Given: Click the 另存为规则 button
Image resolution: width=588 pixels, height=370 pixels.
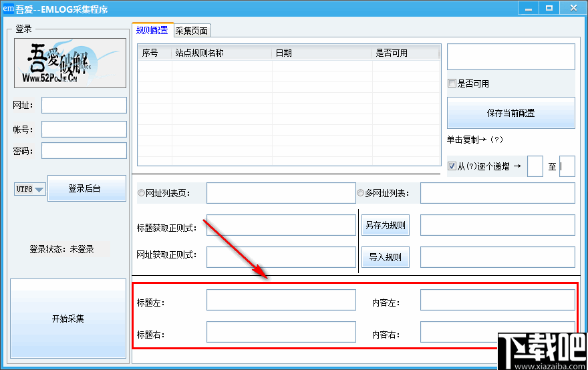Looking at the screenshot, I should pyautogui.click(x=385, y=225).
